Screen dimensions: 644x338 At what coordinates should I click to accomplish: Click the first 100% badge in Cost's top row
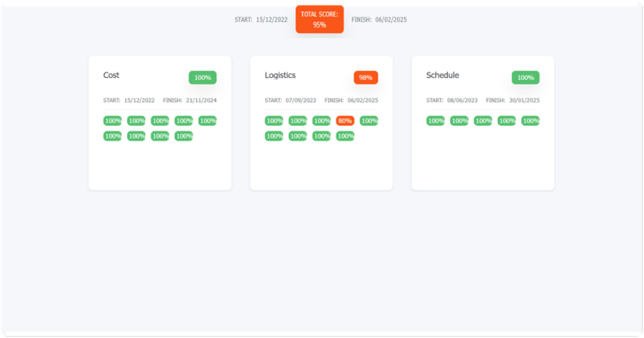tap(113, 121)
